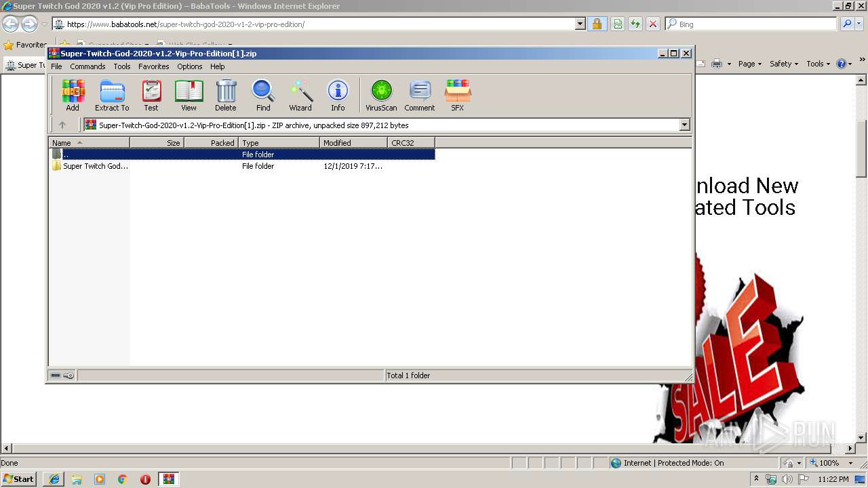Click the security lock icon in IE
This screenshot has height=488, width=868.
tap(597, 24)
